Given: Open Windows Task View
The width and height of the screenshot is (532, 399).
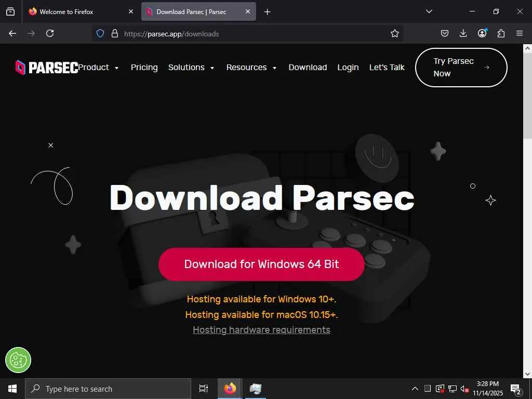Looking at the screenshot, I should 204,389.
